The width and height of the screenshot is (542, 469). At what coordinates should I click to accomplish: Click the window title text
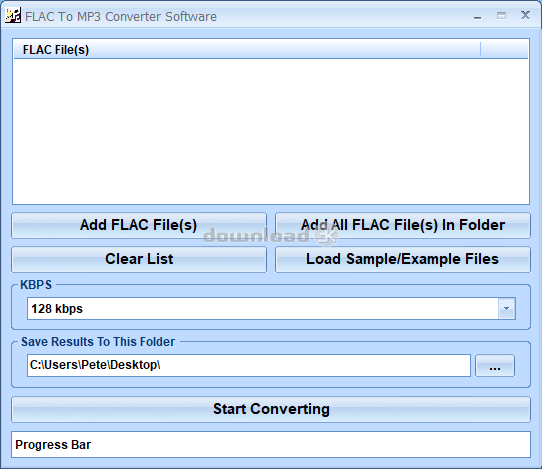(121, 17)
